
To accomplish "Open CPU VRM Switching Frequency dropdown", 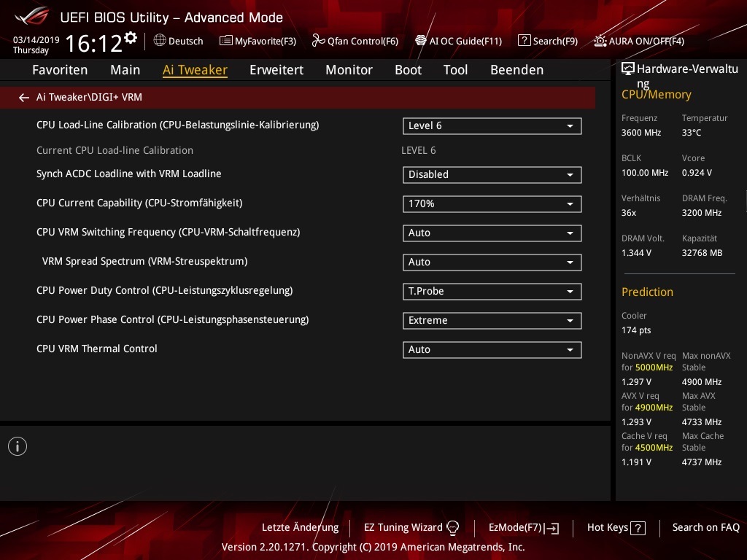I will tap(492, 233).
